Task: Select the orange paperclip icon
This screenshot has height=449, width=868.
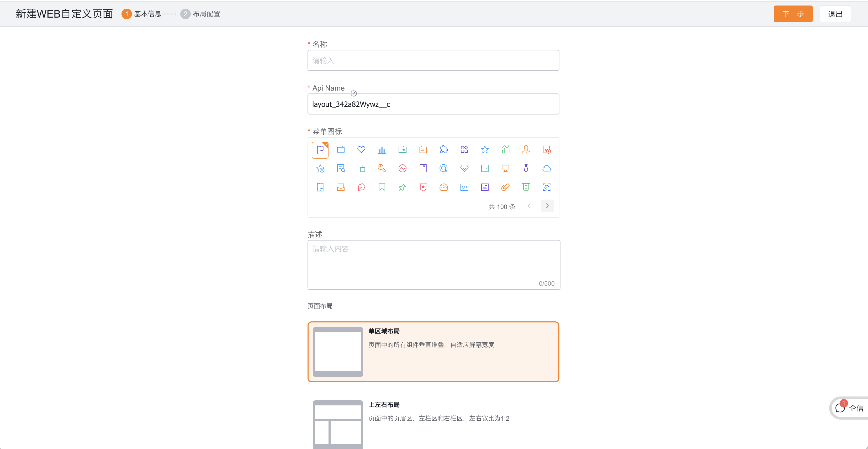Action: pos(505,187)
